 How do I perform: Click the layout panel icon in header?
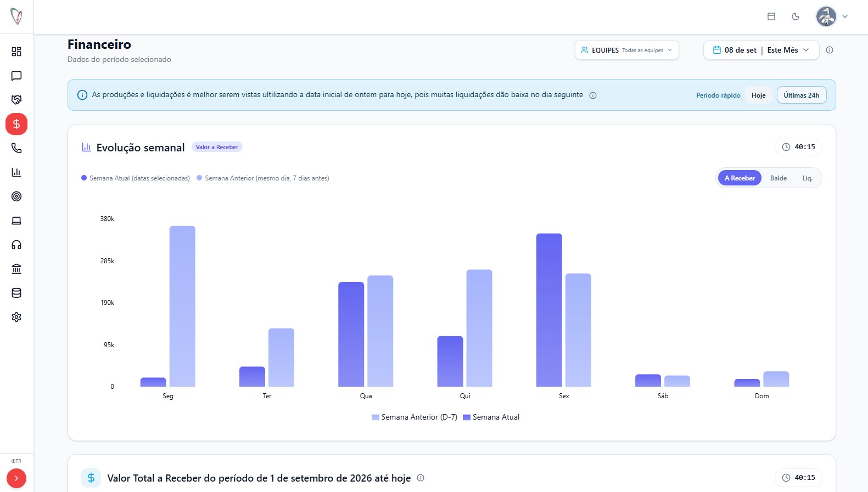[771, 16]
